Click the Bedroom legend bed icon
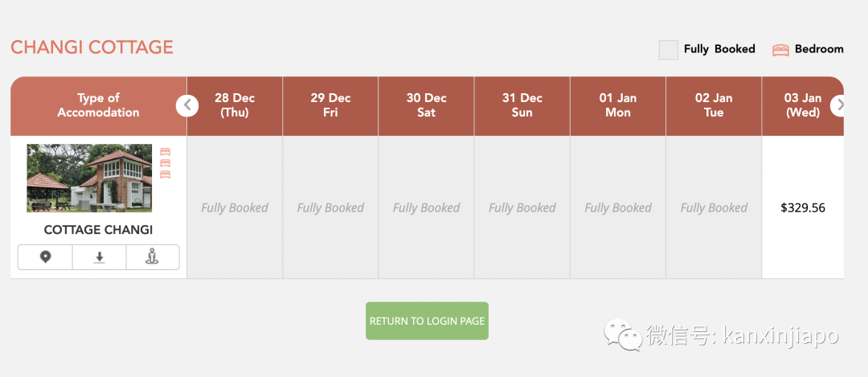Image resolution: width=868 pixels, height=377 pixels. [780, 50]
